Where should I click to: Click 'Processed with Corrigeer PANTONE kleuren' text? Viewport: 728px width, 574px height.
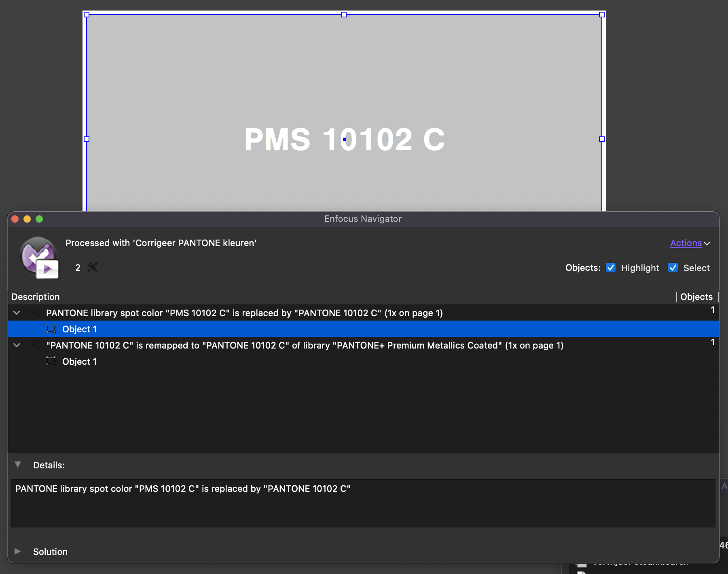point(161,243)
